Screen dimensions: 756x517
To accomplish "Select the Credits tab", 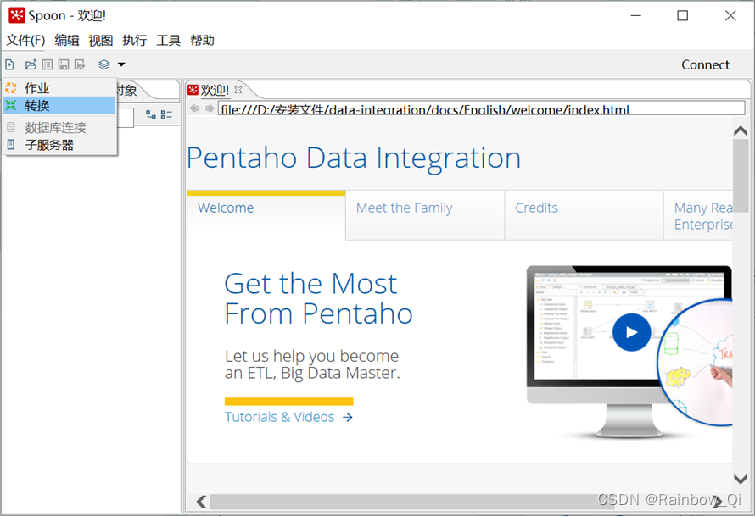I will click(584, 215).
